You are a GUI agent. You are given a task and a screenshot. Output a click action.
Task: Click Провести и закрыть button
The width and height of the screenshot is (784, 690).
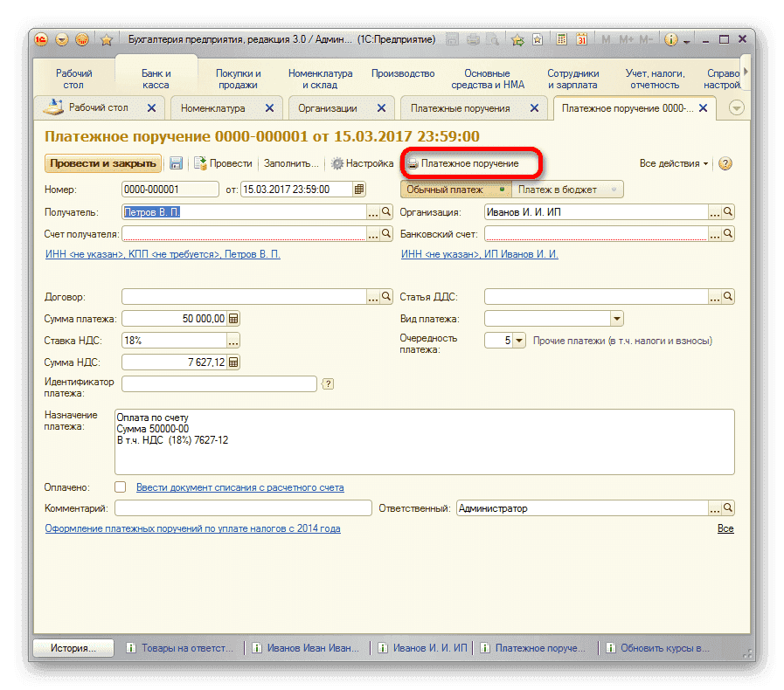pos(103,163)
